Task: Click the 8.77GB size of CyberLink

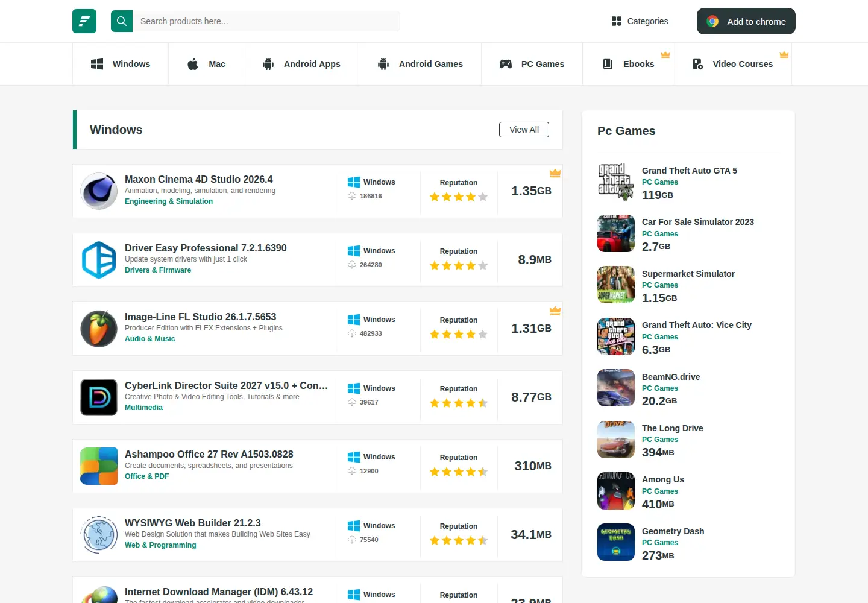Action: [531, 397]
